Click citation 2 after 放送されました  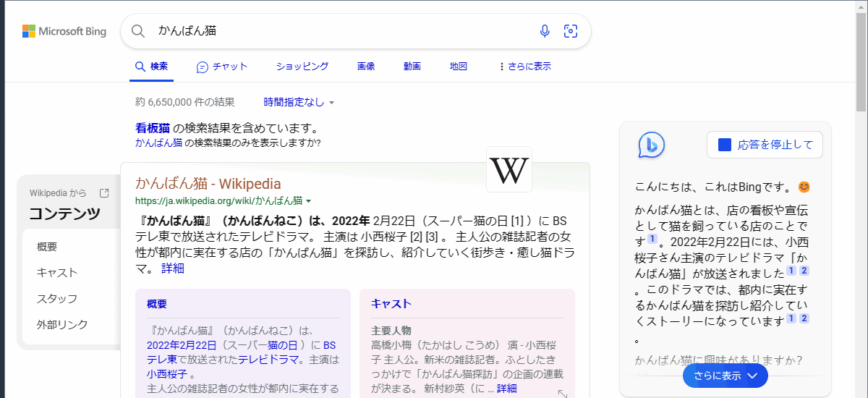pyautogui.click(x=804, y=271)
